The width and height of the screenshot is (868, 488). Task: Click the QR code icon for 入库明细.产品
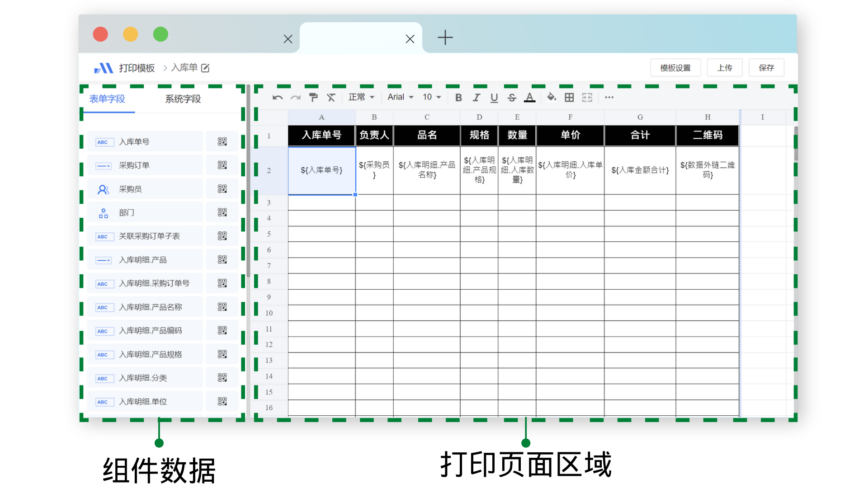[222, 259]
